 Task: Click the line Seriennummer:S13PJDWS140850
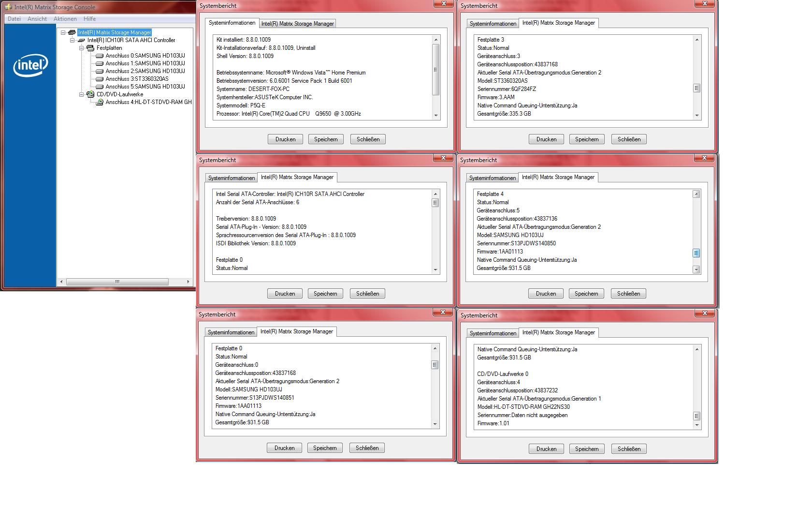(516, 243)
